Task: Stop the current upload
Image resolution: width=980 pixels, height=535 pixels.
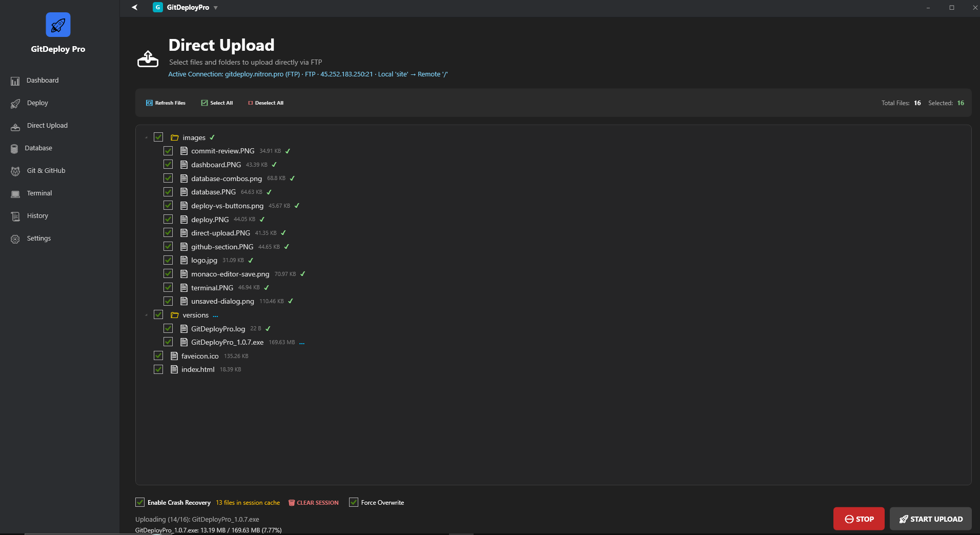Action: point(859,519)
